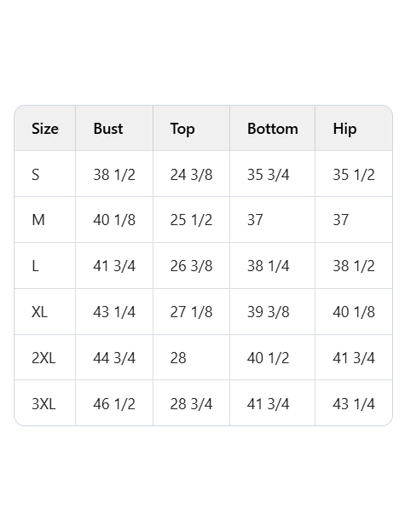
Task: Select the Hip column header
Action: point(345,129)
